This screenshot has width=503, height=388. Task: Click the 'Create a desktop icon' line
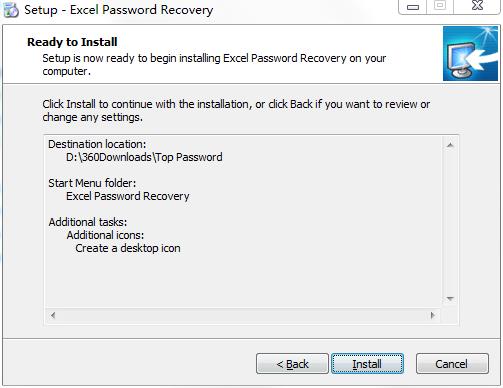click(x=128, y=248)
